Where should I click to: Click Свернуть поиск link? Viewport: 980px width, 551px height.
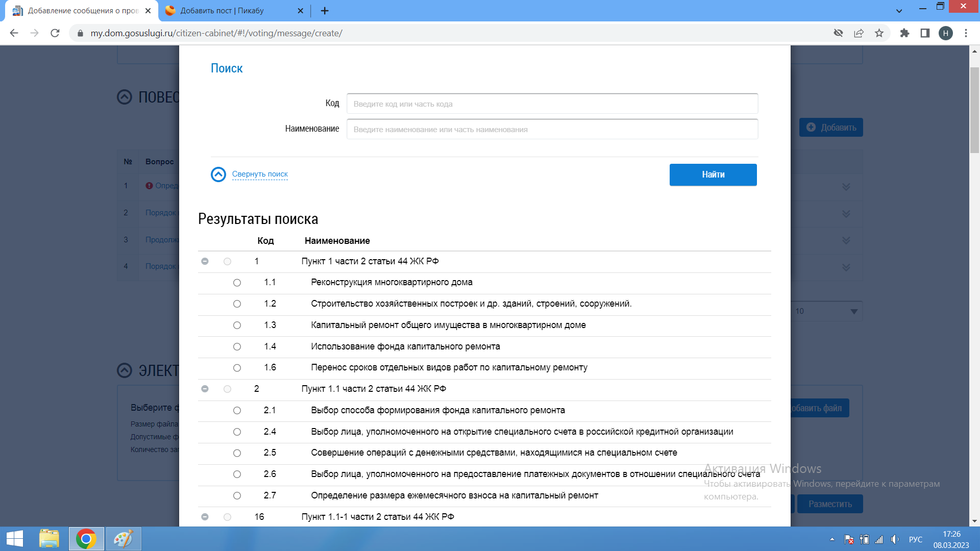click(x=260, y=174)
